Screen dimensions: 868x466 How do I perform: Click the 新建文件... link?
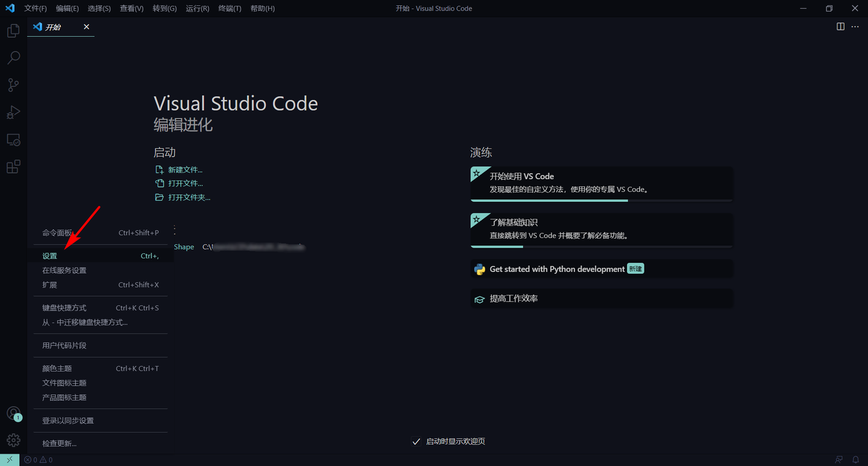pos(185,170)
